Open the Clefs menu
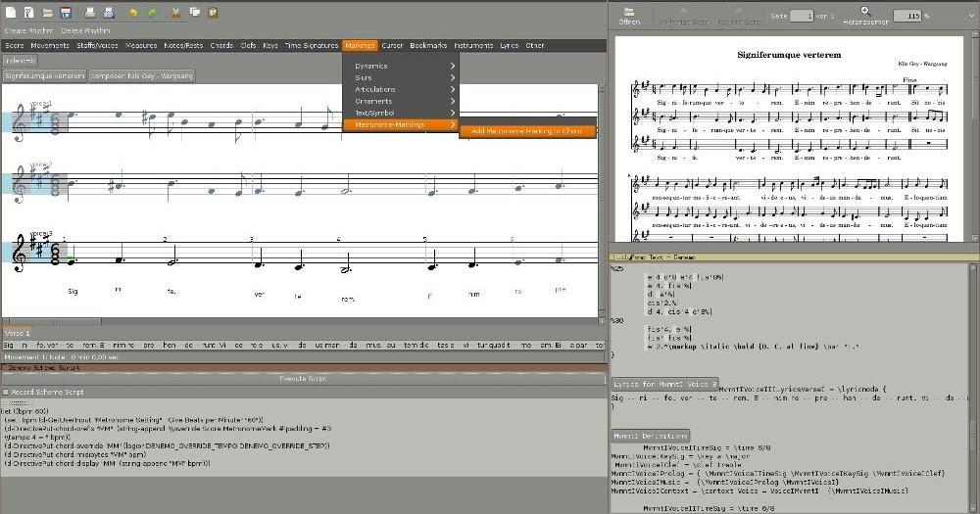This screenshot has height=514, width=980. click(248, 46)
